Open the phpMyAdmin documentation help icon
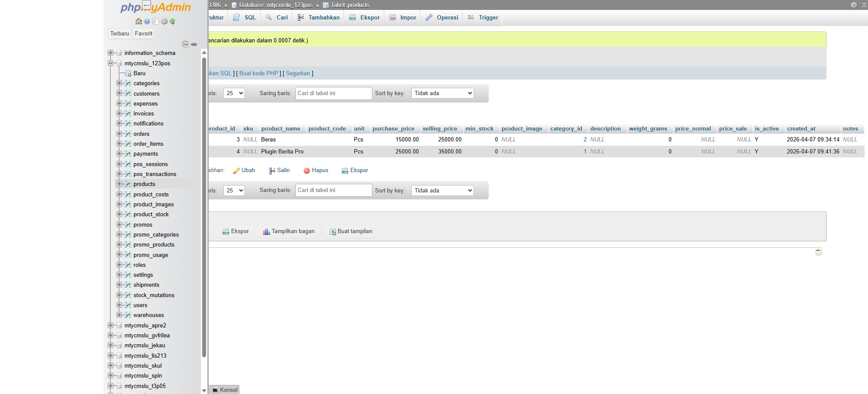Viewport: 868px width, 394px height. [x=147, y=21]
